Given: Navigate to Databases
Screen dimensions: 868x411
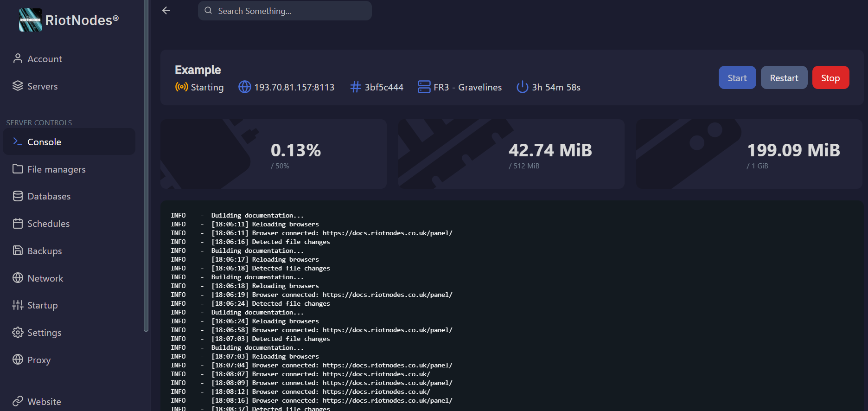Looking at the screenshot, I should 49,196.
